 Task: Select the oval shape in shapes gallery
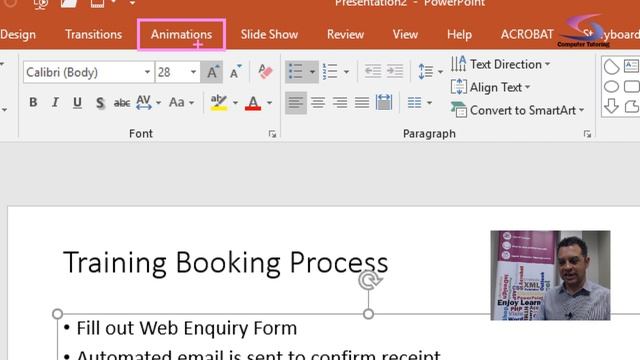click(x=611, y=87)
